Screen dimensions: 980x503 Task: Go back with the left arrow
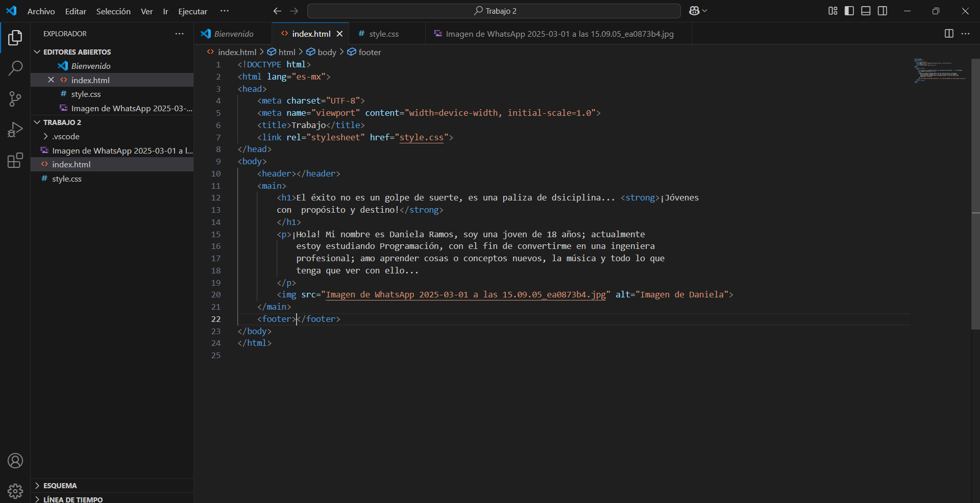(277, 11)
